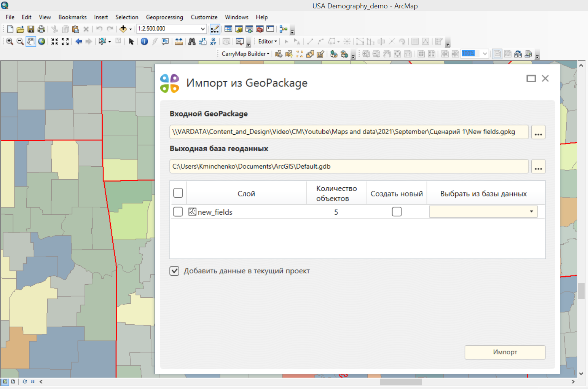
Task: Activate the Pan hand tool
Action: pos(31,41)
